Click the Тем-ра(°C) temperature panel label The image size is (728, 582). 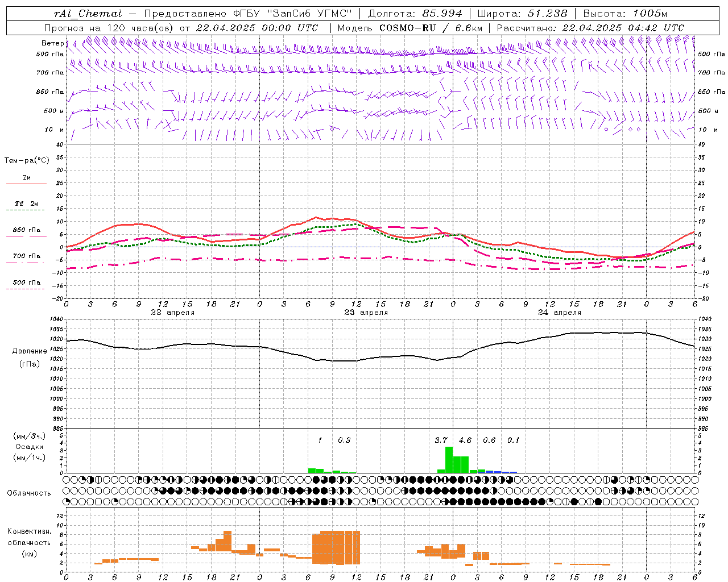[27, 161]
